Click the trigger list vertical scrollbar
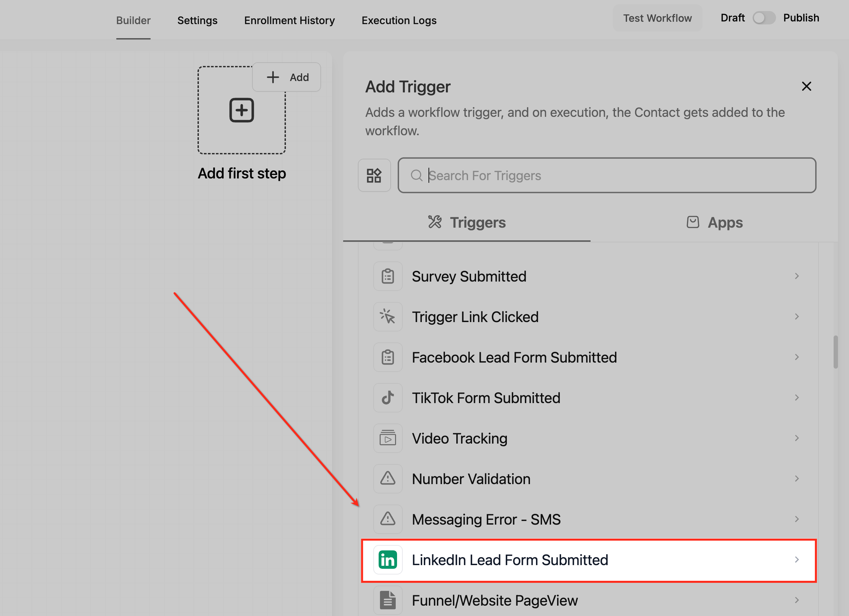The image size is (849, 616). (x=835, y=352)
